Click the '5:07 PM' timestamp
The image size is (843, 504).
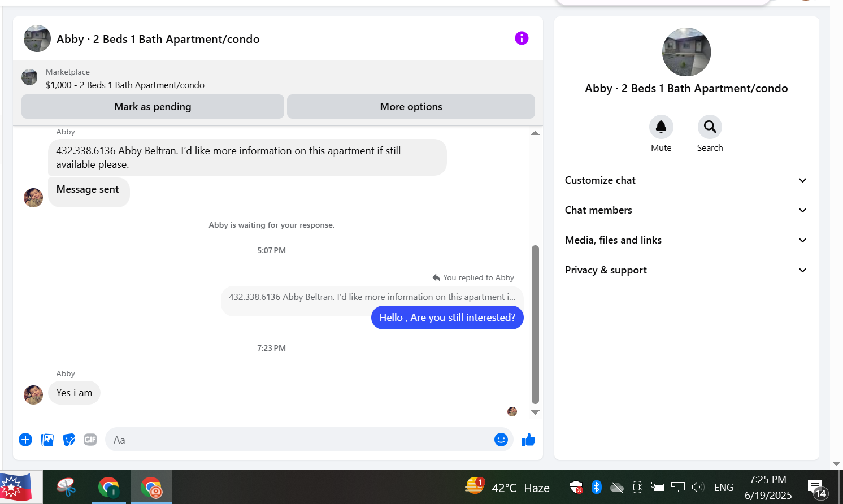pos(272,250)
